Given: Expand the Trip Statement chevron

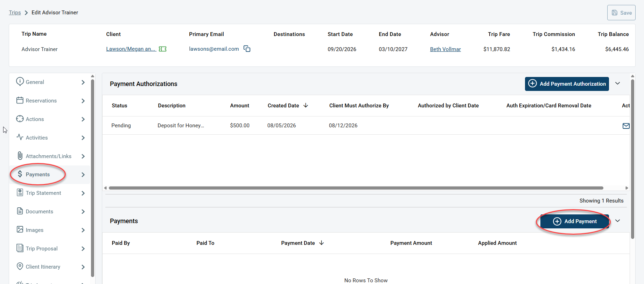Looking at the screenshot, I should (x=83, y=193).
